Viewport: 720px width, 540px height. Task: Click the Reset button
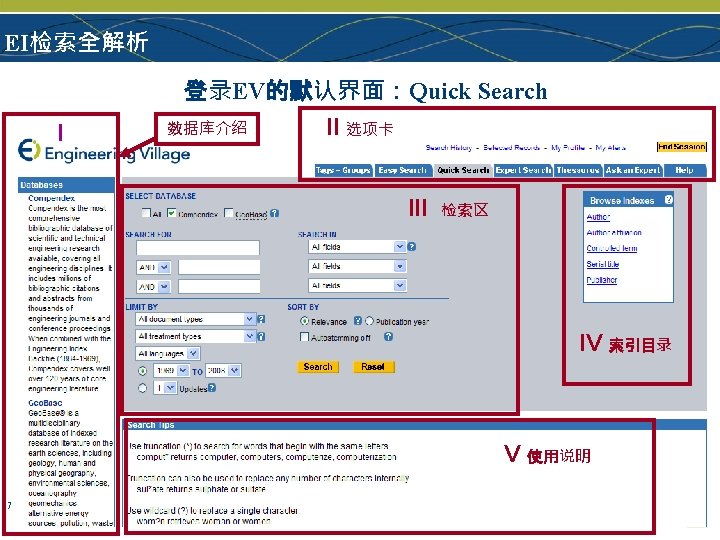[373, 366]
